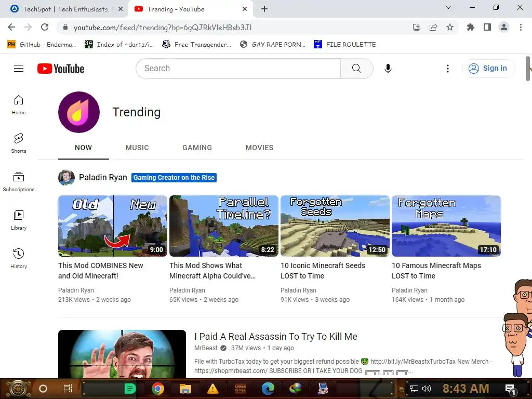Focus the YouTube Search field

point(238,69)
